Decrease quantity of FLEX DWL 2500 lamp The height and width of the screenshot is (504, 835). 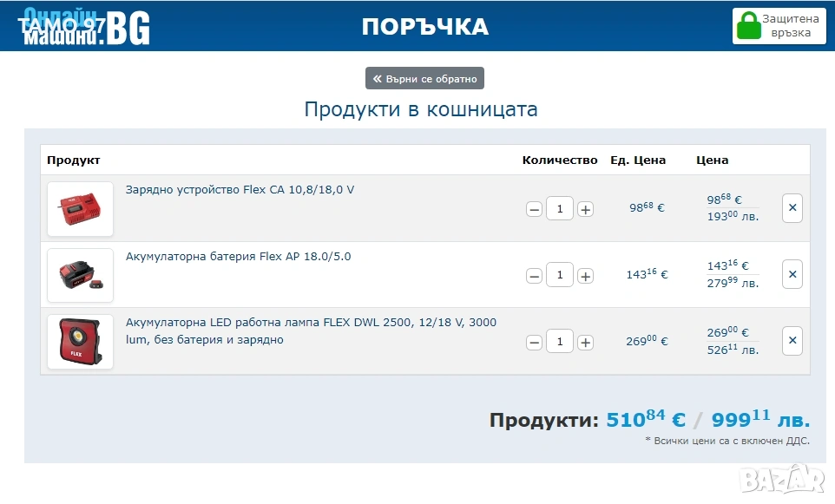pos(535,343)
